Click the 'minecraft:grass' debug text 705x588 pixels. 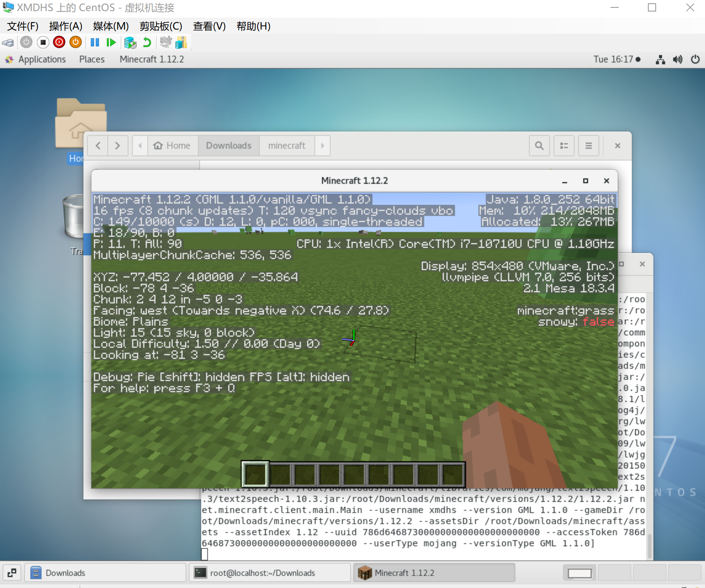coord(565,311)
